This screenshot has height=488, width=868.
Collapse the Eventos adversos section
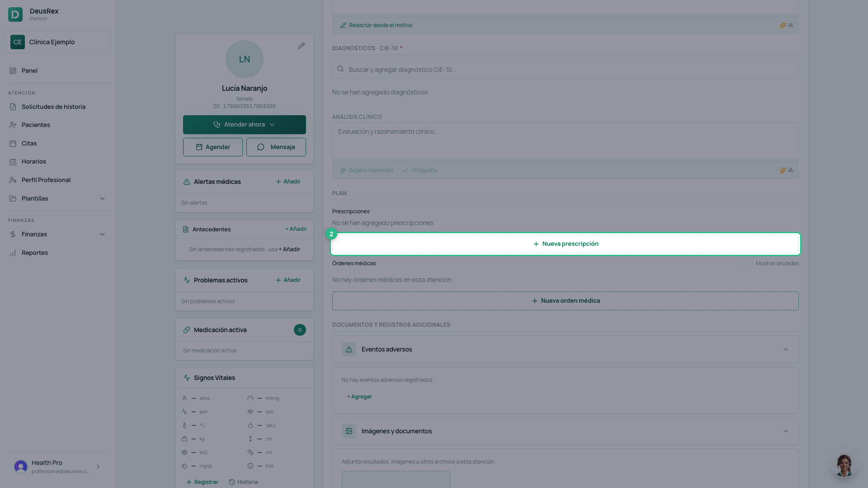coord(786,349)
